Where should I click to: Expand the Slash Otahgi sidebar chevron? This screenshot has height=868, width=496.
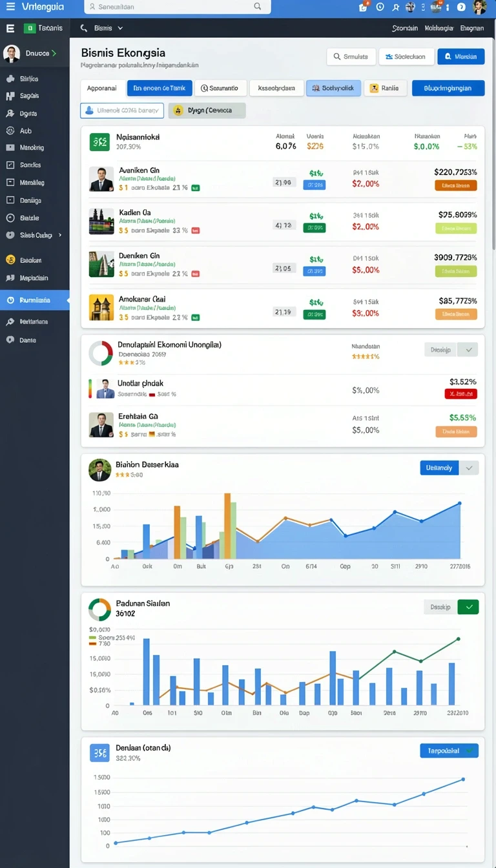point(60,235)
